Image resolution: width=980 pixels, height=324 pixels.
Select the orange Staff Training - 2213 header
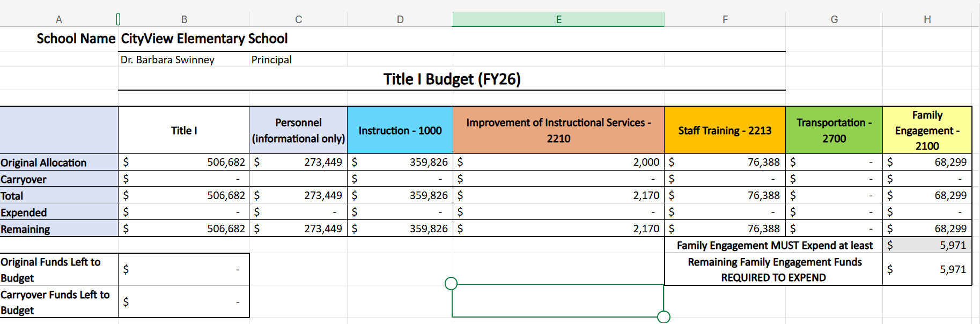tap(725, 130)
